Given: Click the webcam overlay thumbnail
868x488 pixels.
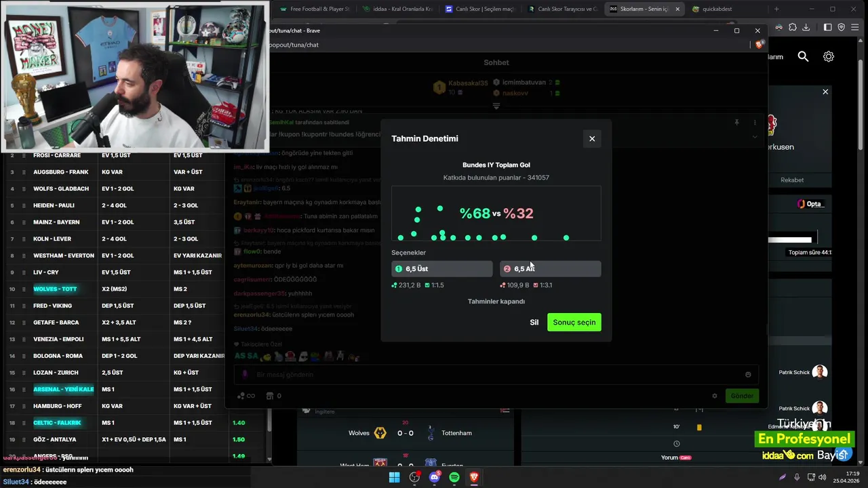Looking at the screenshot, I should [135, 76].
